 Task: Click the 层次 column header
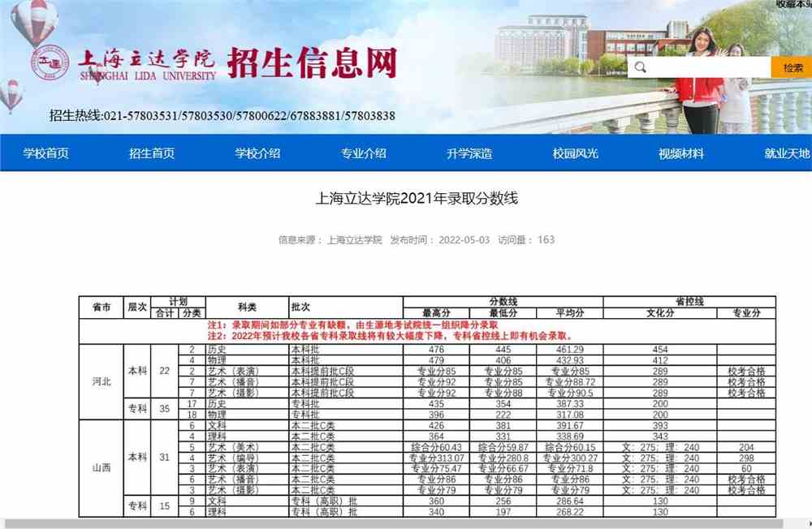137,307
